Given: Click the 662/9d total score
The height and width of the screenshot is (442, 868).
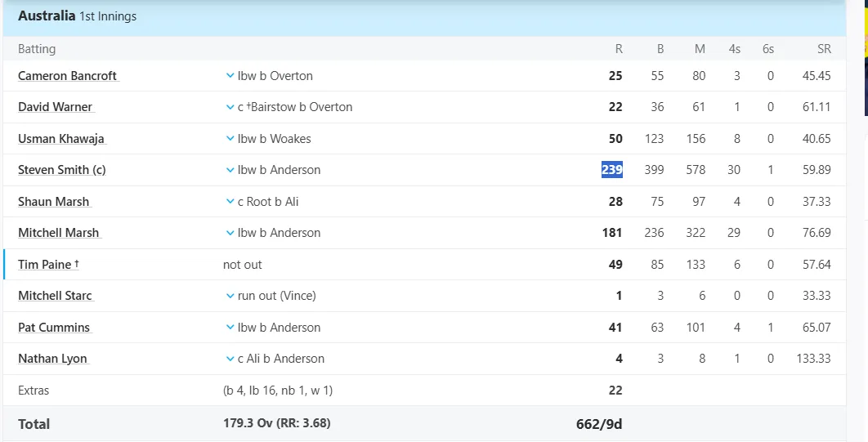Looking at the screenshot, I should 599,424.
